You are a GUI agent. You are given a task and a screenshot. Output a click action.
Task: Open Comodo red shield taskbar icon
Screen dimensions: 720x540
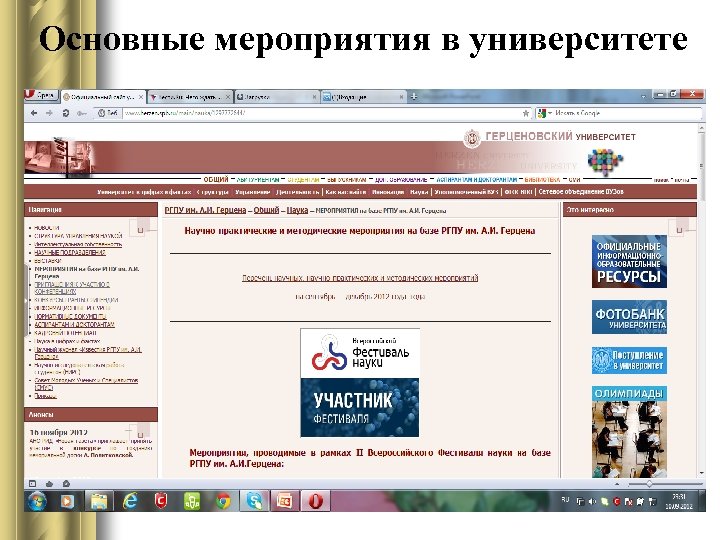pos(161,501)
